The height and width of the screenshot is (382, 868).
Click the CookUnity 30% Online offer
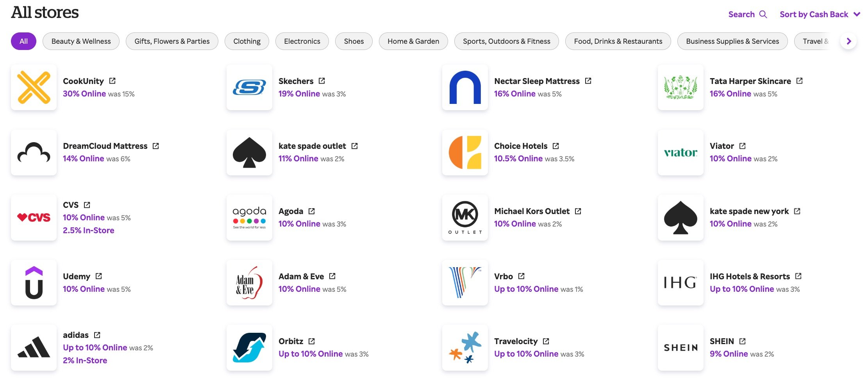pyautogui.click(x=84, y=94)
